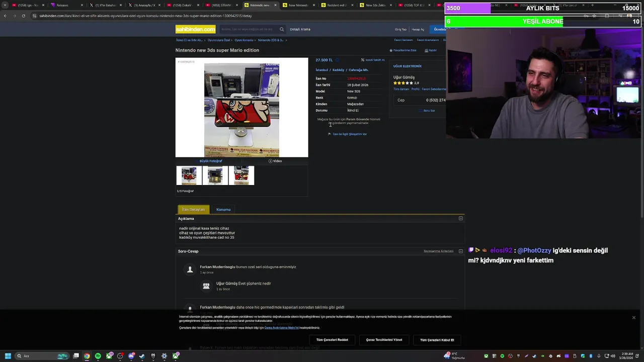Click the Yazdır print icon

(431, 50)
